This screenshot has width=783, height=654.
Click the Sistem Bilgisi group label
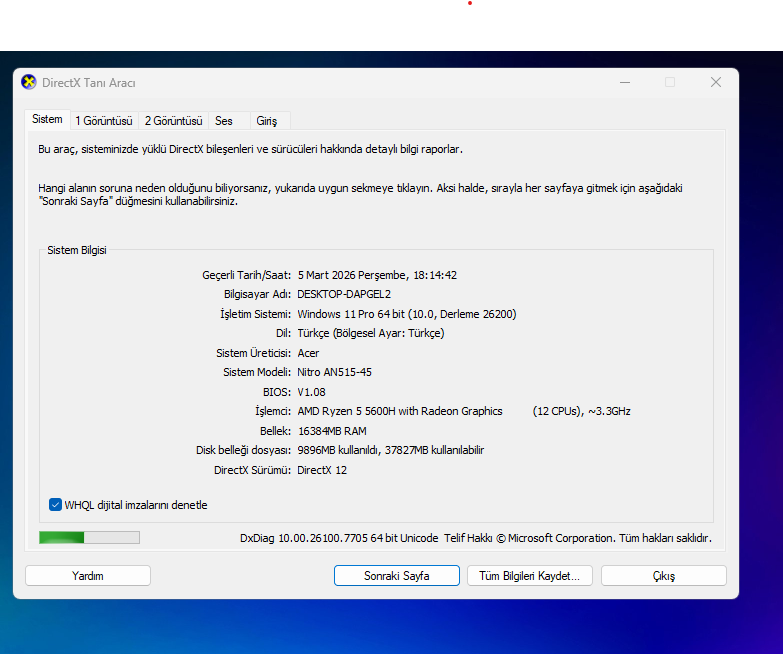(77, 250)
